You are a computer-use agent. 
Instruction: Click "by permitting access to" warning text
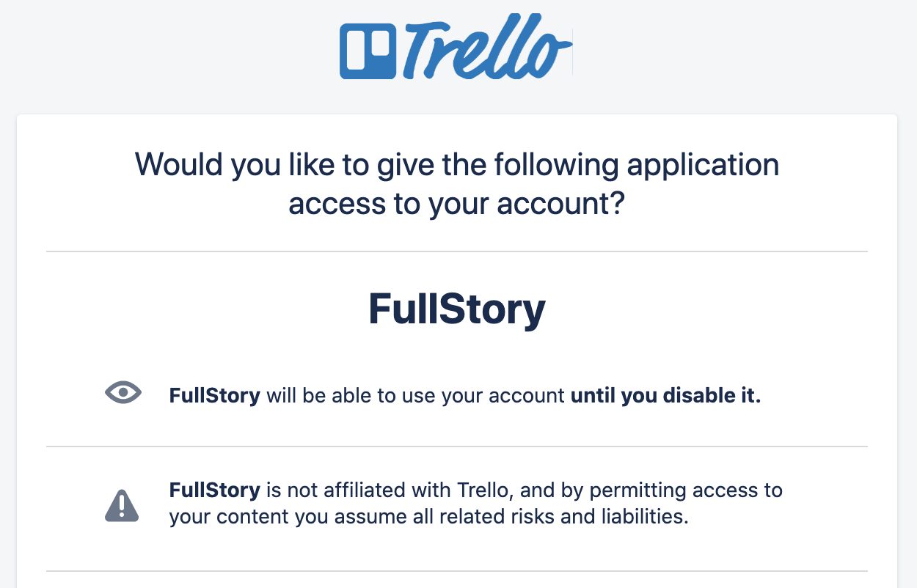pos(671,490)
